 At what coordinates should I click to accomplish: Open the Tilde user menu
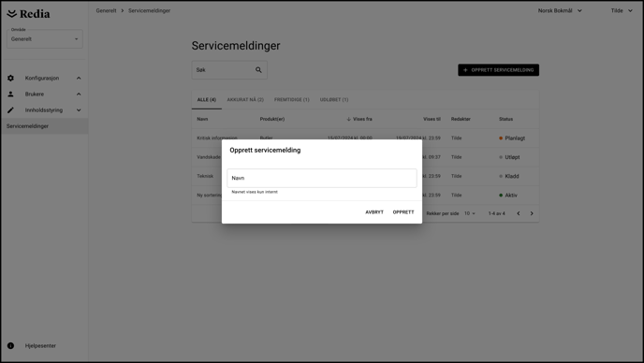click(x=622, y=10)
